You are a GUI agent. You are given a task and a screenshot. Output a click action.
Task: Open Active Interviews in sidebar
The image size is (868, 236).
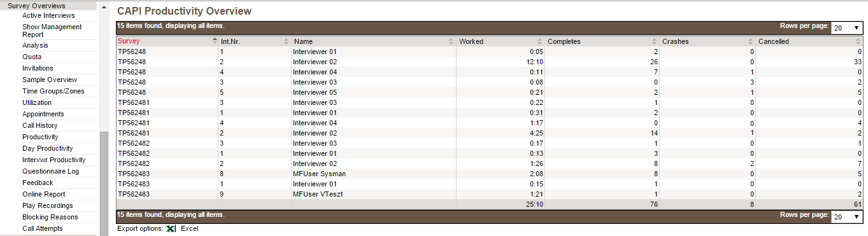click(48, 15)
